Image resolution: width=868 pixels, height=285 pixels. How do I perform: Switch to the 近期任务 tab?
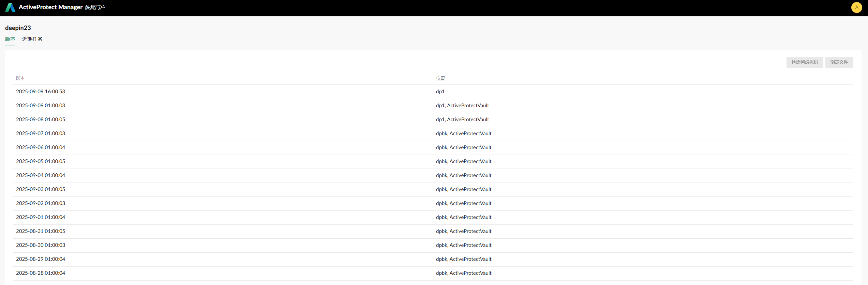pyautogui.click(x=32, y=39)
